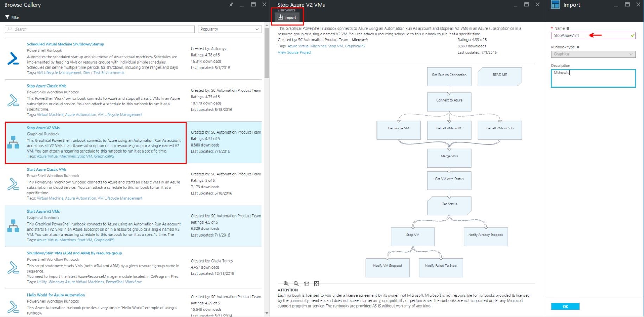Open Stop Azure V2 VMs runbook title
The width and height of the screenshot is (644, 317).
coord(43,128)
